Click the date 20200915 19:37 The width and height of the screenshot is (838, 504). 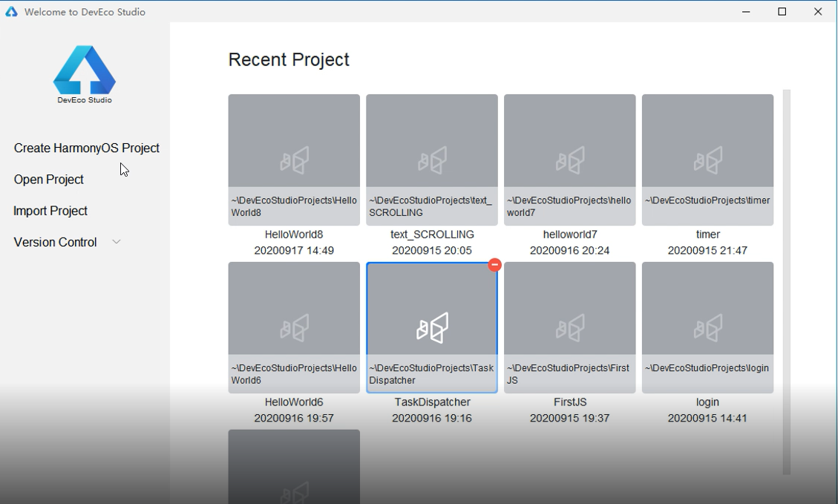pyautogui.click(x=570, y=419)
